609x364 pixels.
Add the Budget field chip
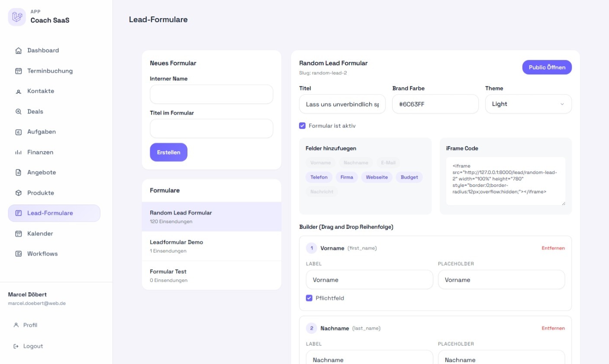[x=409, y=177]
